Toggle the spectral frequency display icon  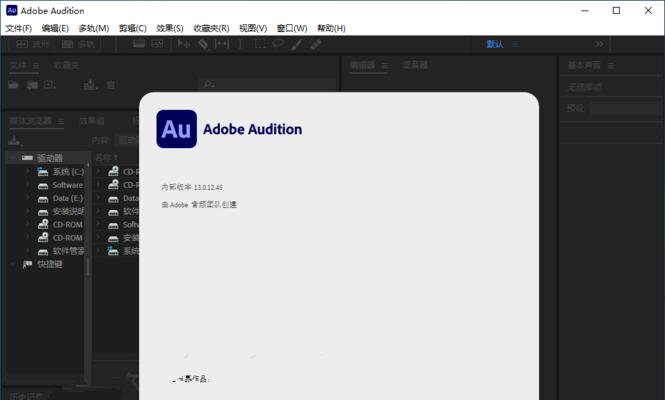[x=139, y=44]
